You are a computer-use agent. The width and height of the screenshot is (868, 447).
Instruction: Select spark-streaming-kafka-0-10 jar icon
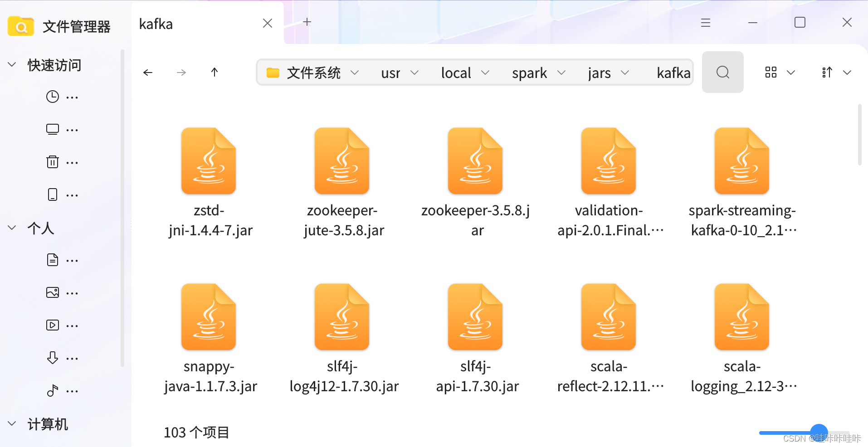pos(742,161)
